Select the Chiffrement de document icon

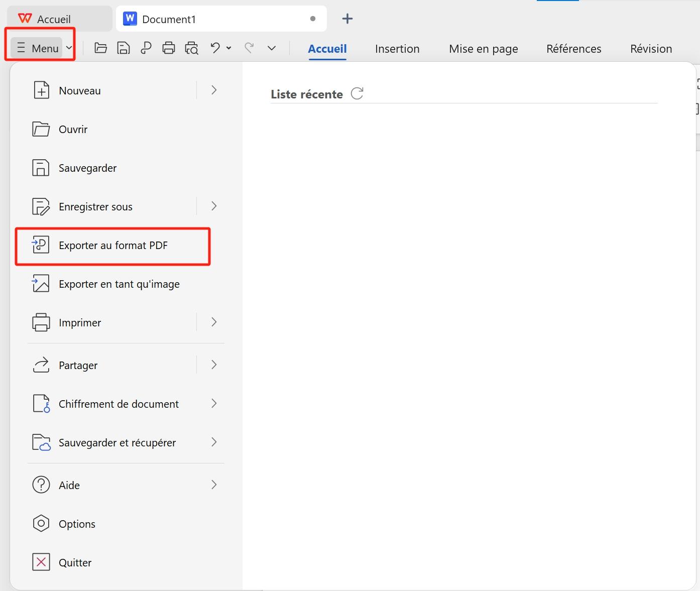tap(41, 403)
